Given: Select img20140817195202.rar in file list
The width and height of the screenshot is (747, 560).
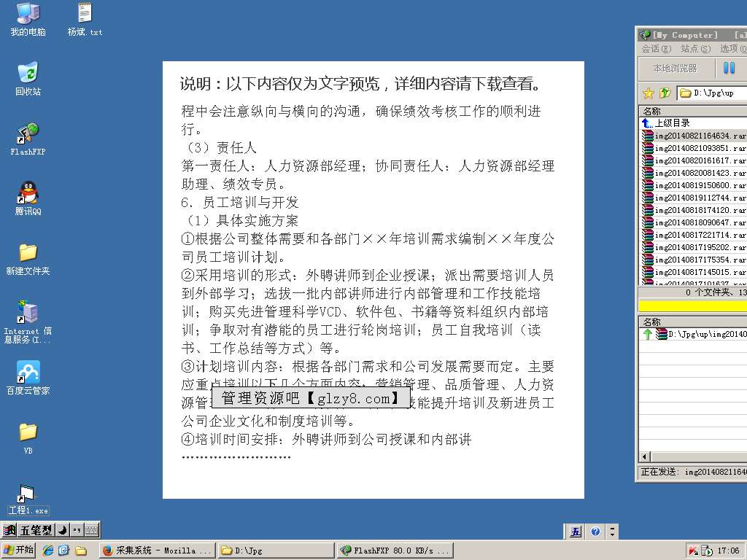Looking at the screenshot, I should [x=694, y=247].
